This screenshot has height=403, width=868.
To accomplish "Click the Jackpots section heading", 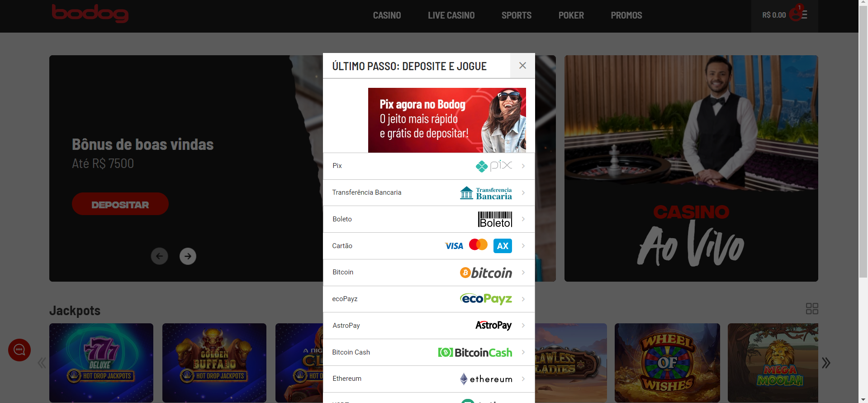I will tap(75, 311).
